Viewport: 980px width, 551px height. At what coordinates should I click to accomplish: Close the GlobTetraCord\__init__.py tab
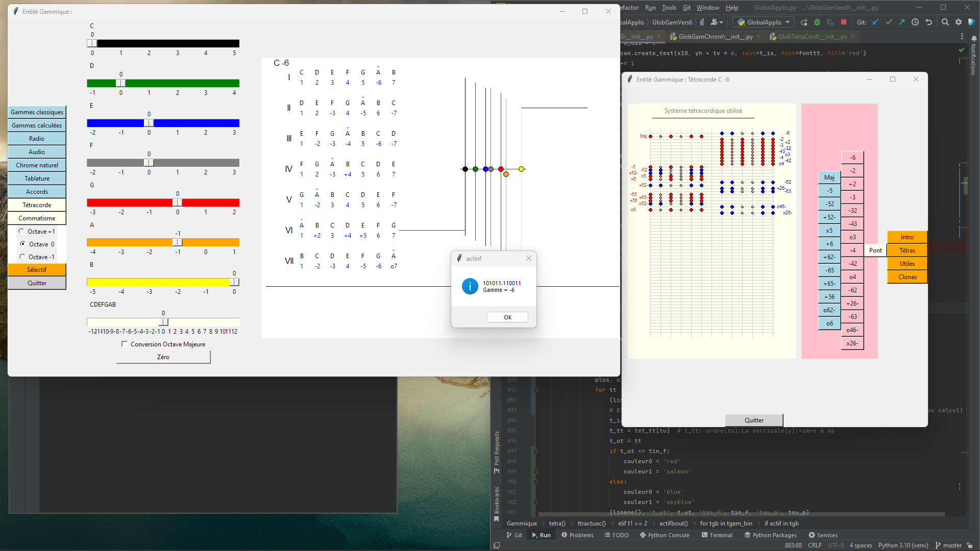853,37
